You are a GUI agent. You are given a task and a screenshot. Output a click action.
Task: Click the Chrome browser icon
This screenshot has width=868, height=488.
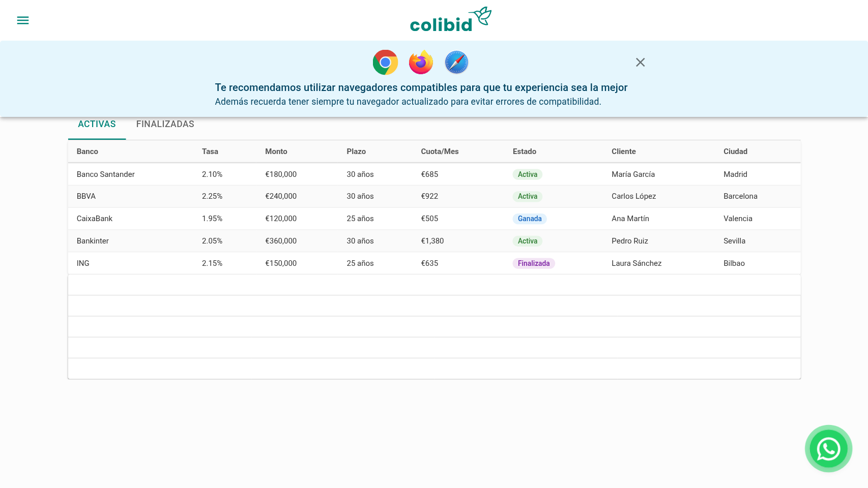[x=385, y=63]
